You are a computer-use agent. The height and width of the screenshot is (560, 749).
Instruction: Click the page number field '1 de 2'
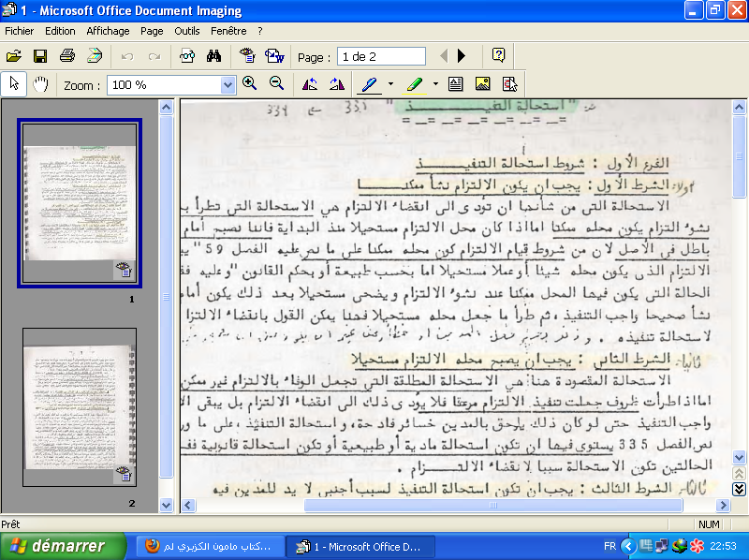tap(381, 56)
